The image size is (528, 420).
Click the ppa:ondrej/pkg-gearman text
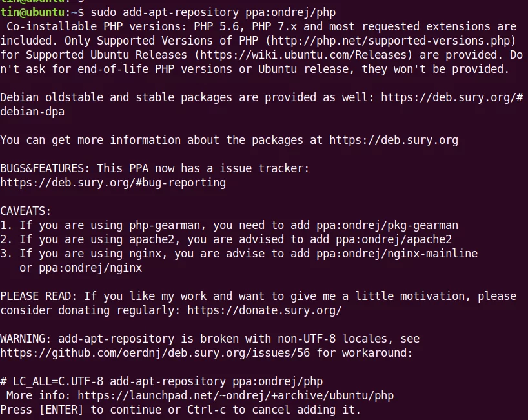pyautogui.click(x=387, y=225)
